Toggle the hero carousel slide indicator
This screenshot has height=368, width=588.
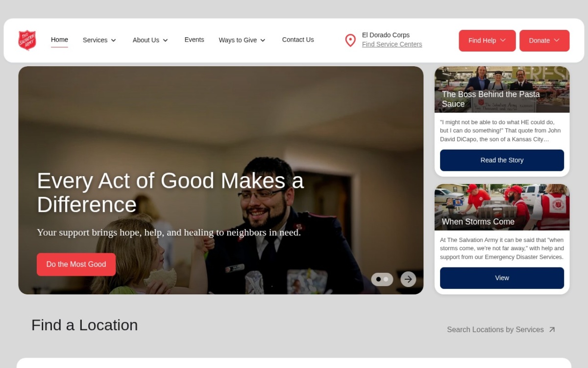click(382, 279)
